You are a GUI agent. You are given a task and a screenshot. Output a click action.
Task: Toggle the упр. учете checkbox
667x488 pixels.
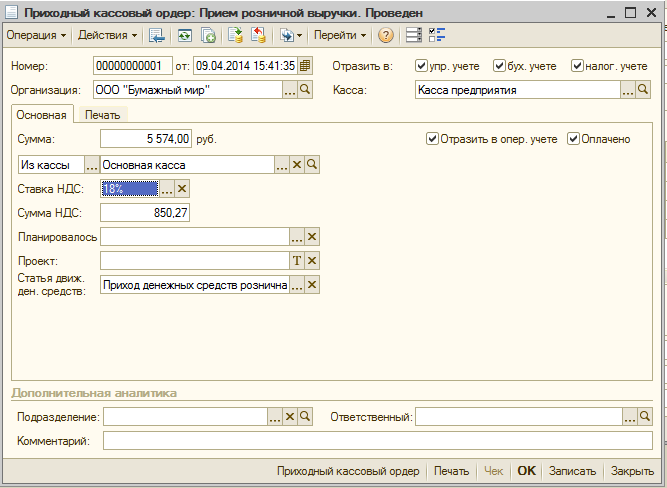pos(421,66)
